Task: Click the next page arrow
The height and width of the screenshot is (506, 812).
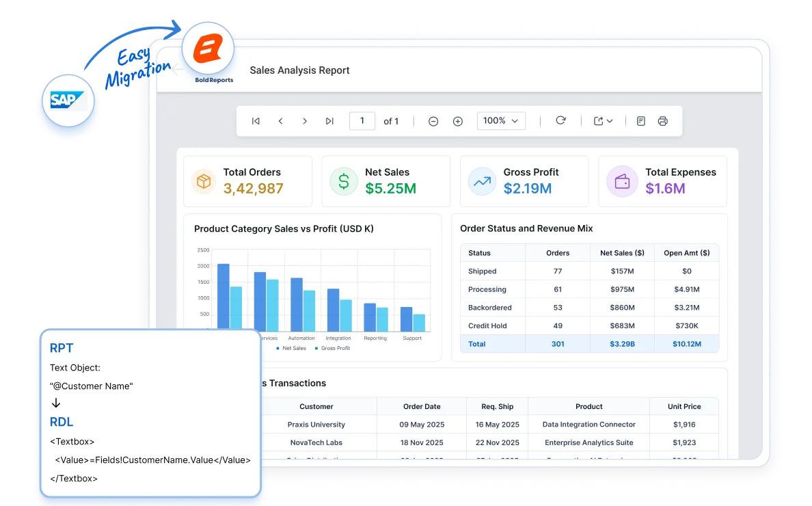Action: pyautogui.click(x=305, y=121)
